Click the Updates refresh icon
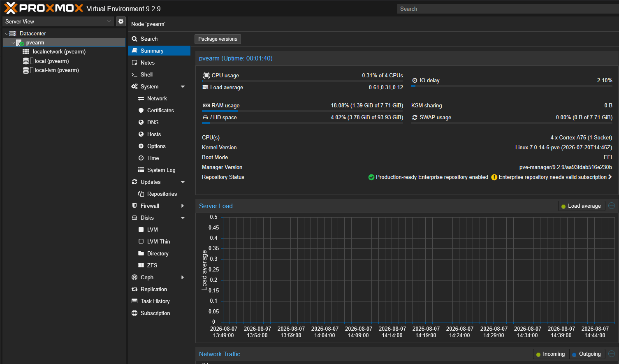The width and height of the screenshot is (619, 364). pos(134,182)
